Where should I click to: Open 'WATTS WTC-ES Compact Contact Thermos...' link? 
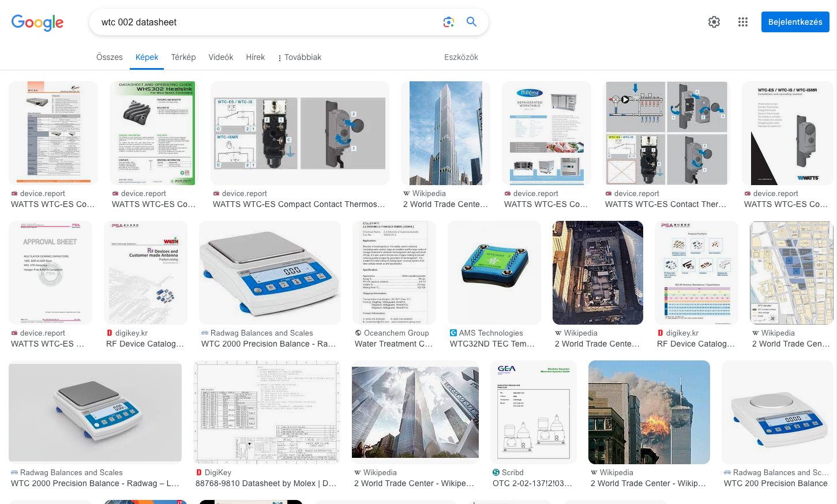click(299, 204)
